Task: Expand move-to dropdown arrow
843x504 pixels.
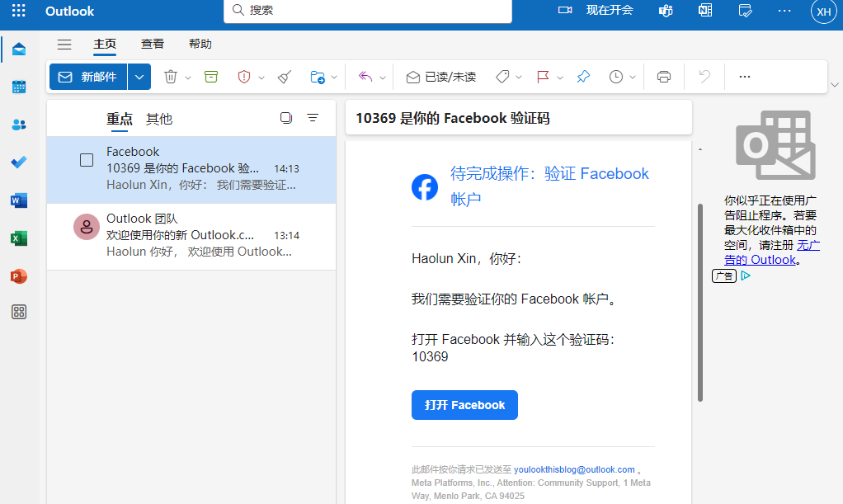Action: click(334, 78)
